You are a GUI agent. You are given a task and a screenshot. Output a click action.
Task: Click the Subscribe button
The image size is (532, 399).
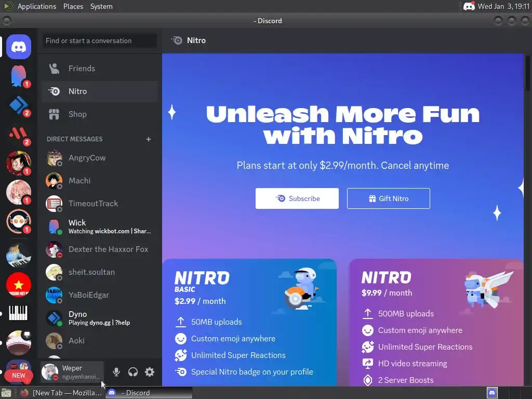297,198
